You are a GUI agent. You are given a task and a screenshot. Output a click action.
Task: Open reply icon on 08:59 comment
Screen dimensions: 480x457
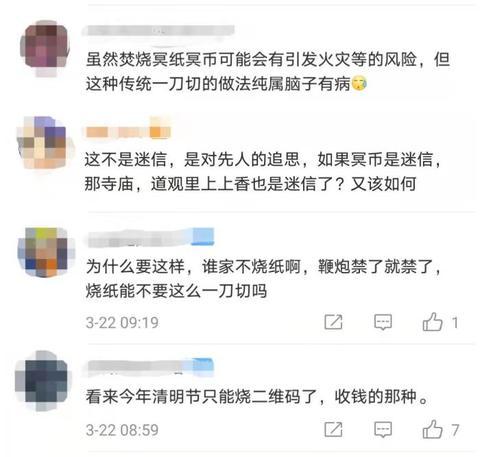383,430
